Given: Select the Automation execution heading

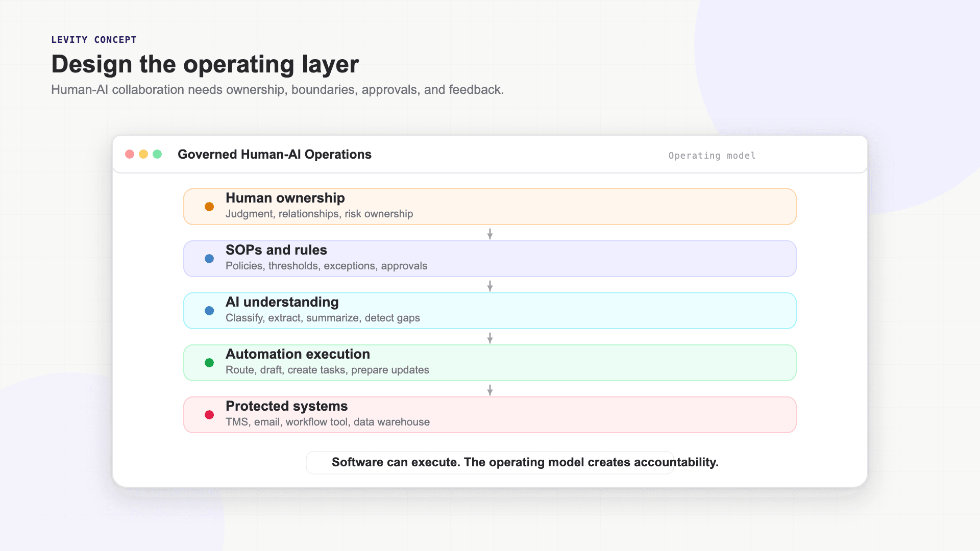Looking at the screenshot, I should pos(298,354).
